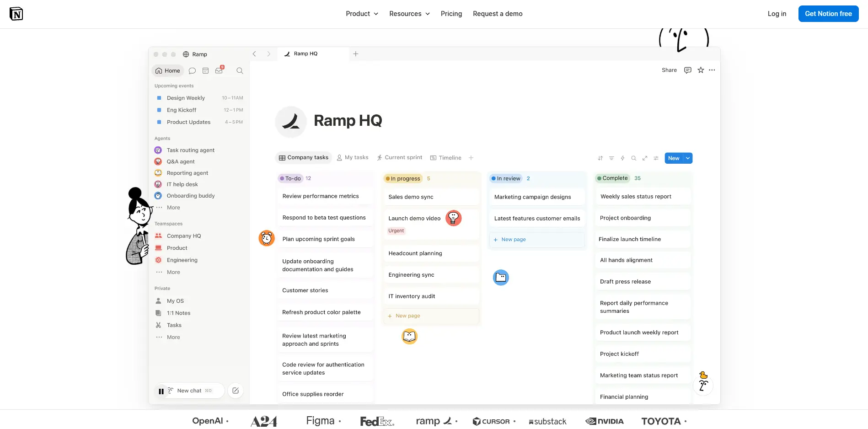The width and height of the screenshot is (868, 429).
Task: Switch to the Company tasks tab
Action: click(x=304, y=157)
